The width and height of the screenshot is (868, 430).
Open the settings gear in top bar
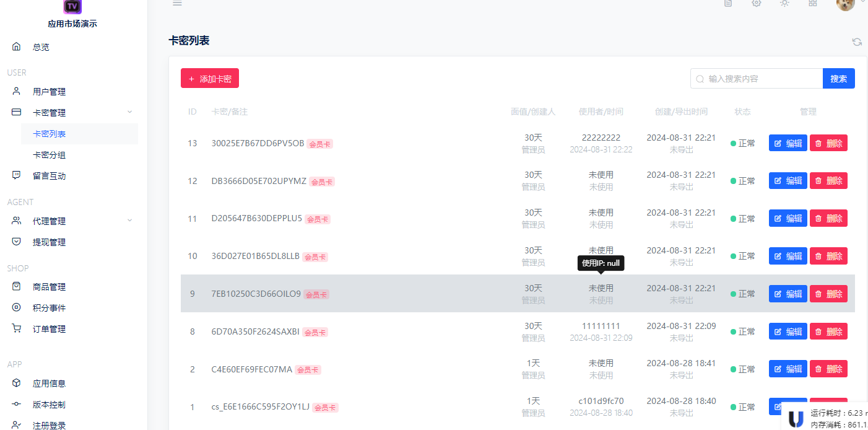pyautogui.click(x=756, y=3)
